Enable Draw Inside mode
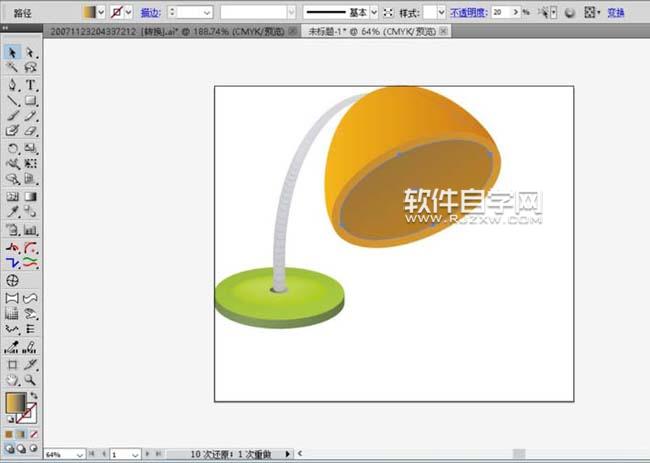Image resolution: width=650 pixels, height=463 pixels. point(34,448)
